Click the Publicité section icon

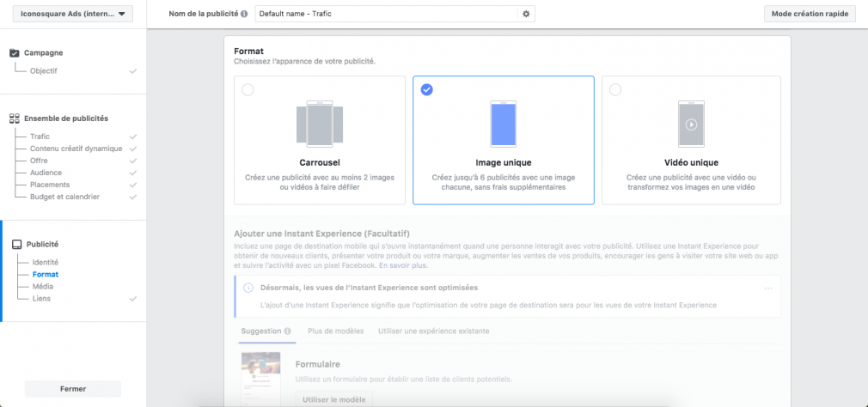pyautogui.click(x=17, y=245)
